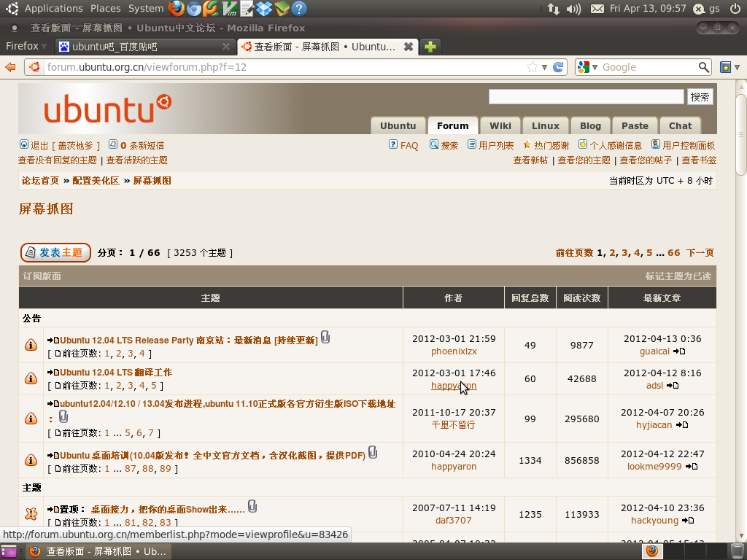747x560 pixels.
Task: Open the Chromium launcher in the panel
Action: pyautogui.click(x=193, y=8)
